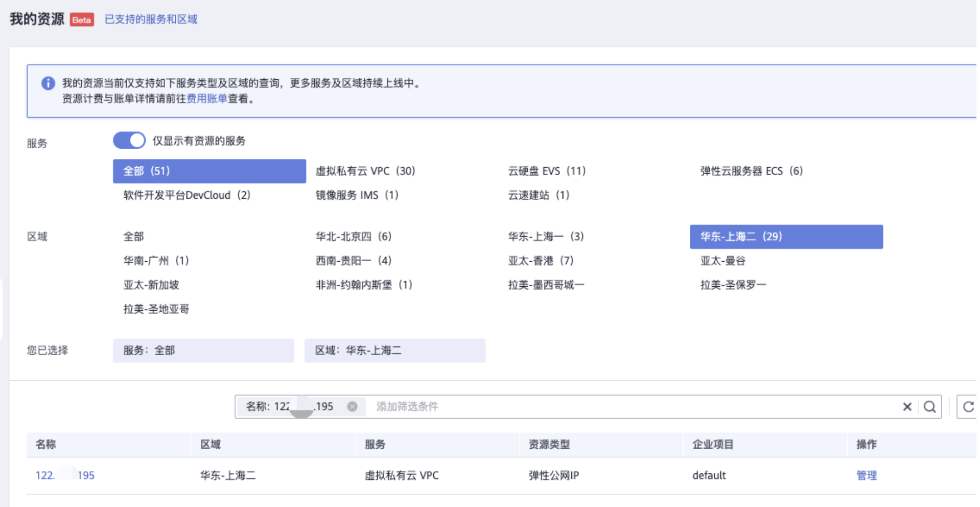Click 管理 for the elastic IP row
Image resolution: width=980 pixels, height=507 pixels.
[866, 475]
